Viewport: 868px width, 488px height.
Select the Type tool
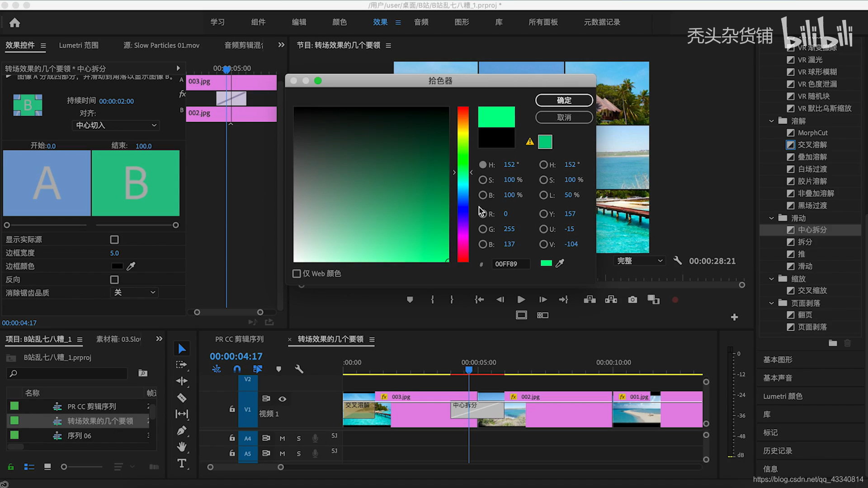[182, 463]
